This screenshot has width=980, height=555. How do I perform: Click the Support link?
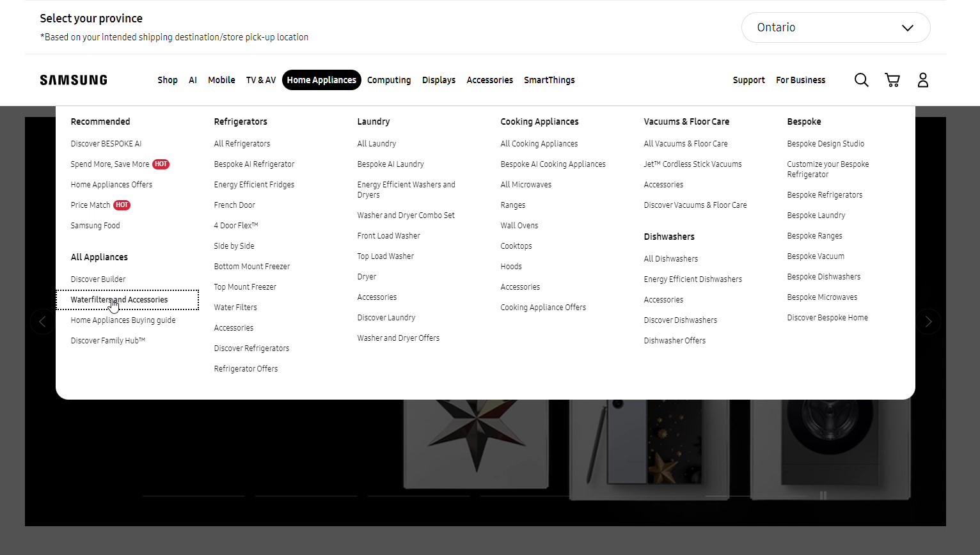[748, 80]
